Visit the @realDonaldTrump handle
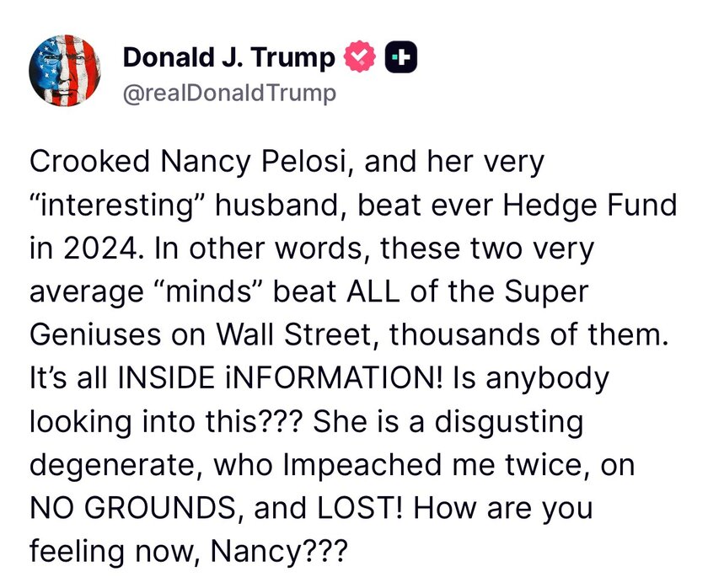This screenshot has width=708, height=588. 229,93
